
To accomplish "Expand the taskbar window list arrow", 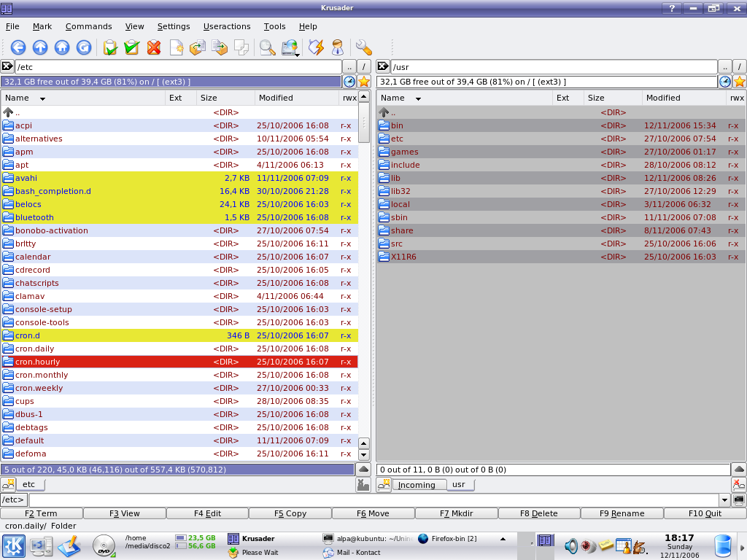I will click(x=503, y=539).
